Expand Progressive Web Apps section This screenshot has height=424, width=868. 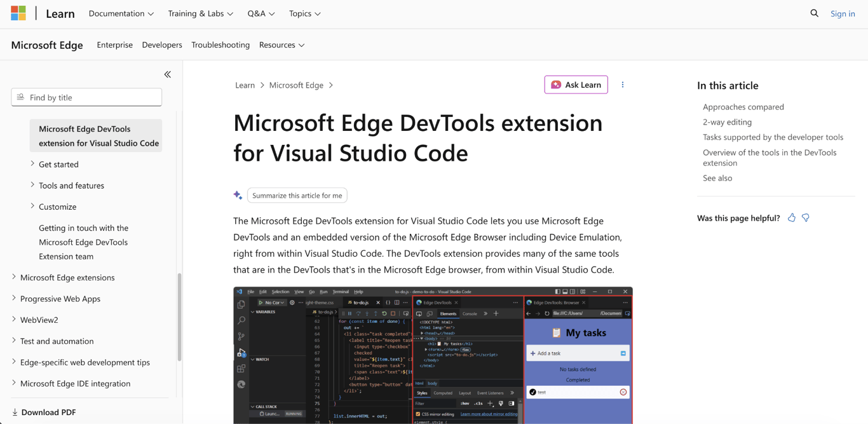coord(14,298)
